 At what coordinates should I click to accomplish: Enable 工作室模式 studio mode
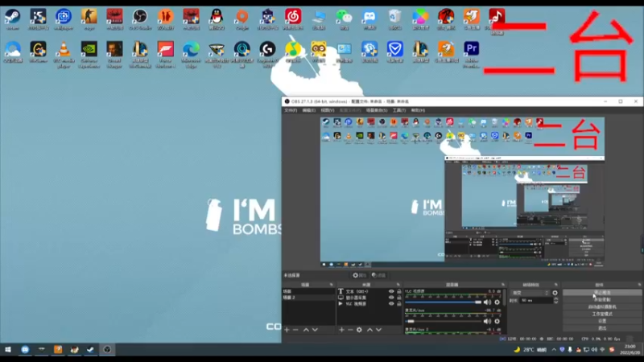(x=601, y=314)
